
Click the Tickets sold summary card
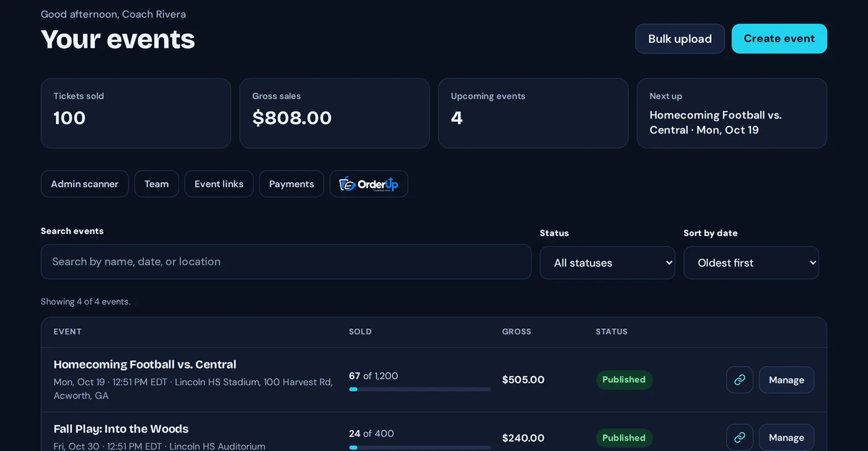136,113
